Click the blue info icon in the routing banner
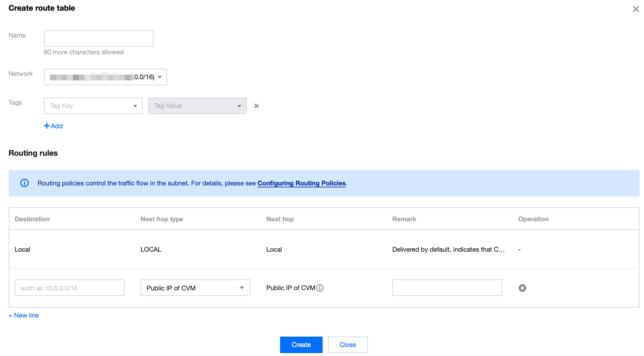The width and height of the screenshot is (644, 356). pyautogui.click(x=25, y=183)
